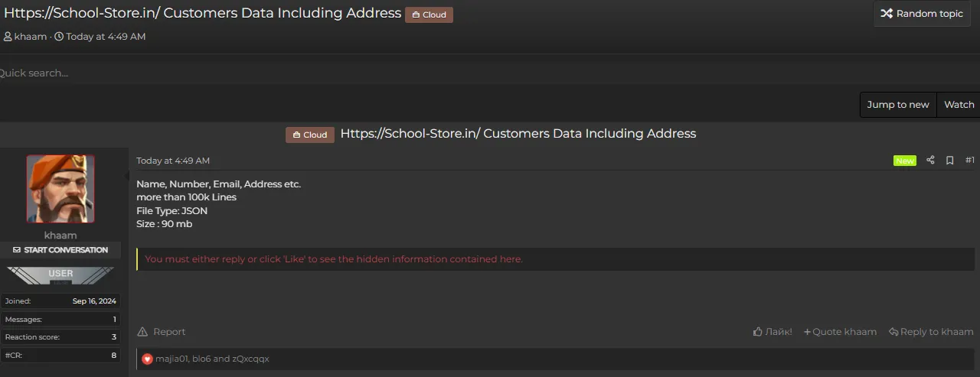Click Reply to khaam link

[931, 332]
